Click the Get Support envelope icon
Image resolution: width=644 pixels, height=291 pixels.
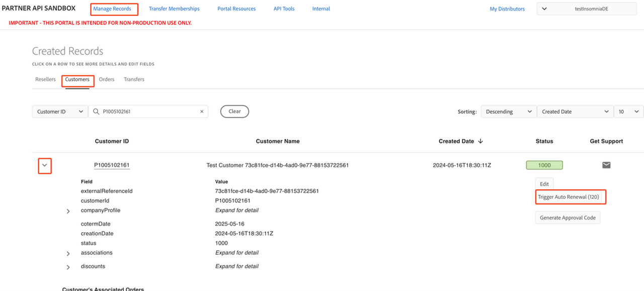[x=606, y=165]
